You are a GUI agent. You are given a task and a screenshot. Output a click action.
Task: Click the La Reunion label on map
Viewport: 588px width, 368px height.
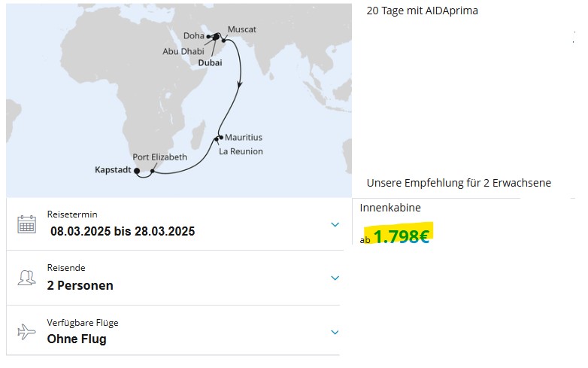click(241, 151)
